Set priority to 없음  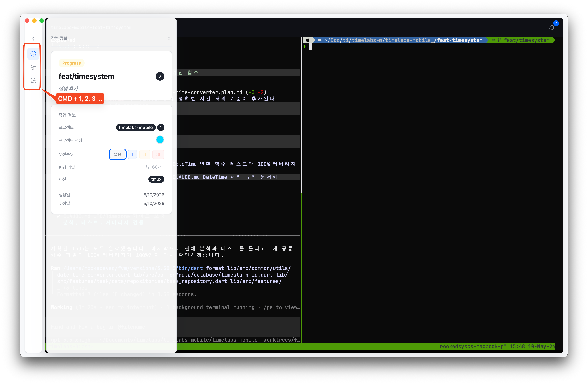click(x=118, y=154)
